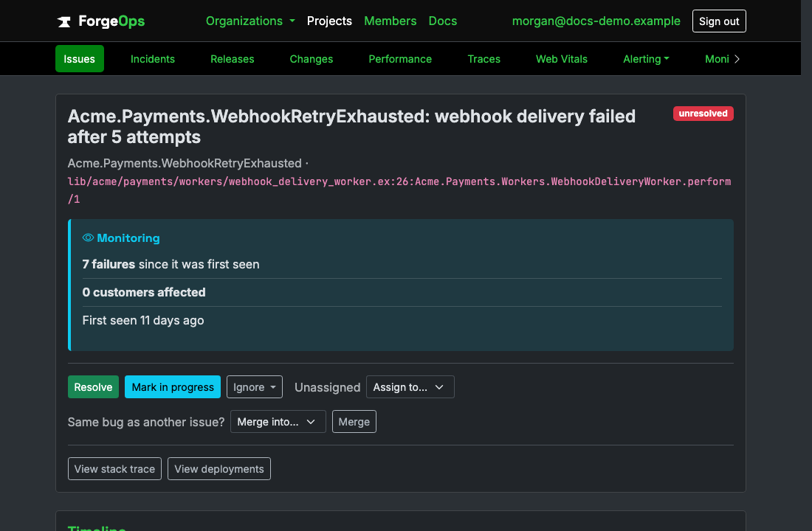The width and height of the screenshot is (812, 531).
Task: Click the Monitoring eye icon
Action: [88, 237]
